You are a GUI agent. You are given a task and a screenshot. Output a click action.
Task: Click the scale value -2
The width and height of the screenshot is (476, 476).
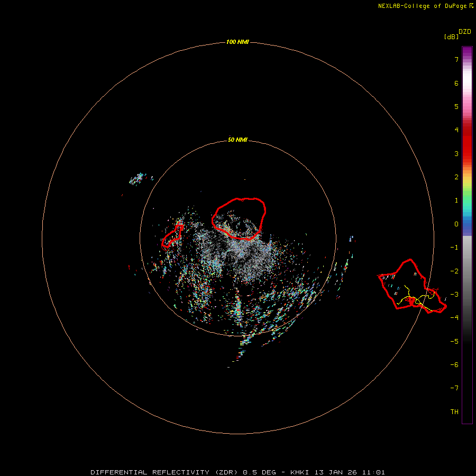point(454,271)
